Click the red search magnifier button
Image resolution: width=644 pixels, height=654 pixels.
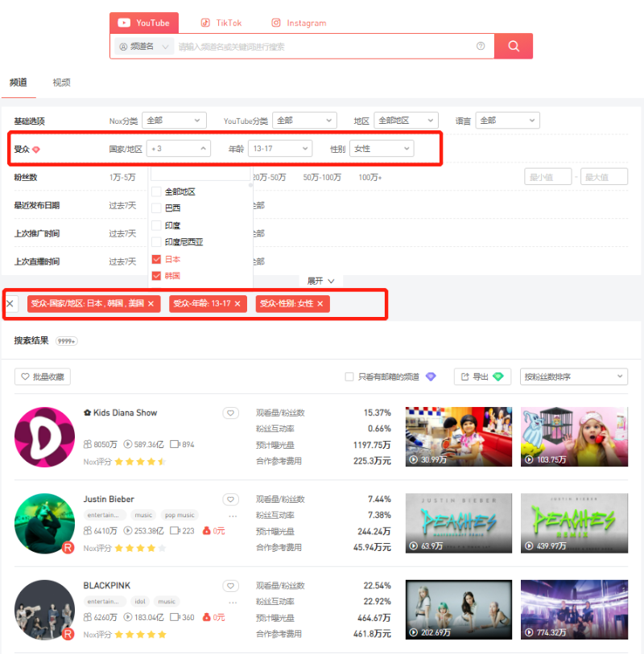pos(513,46)
